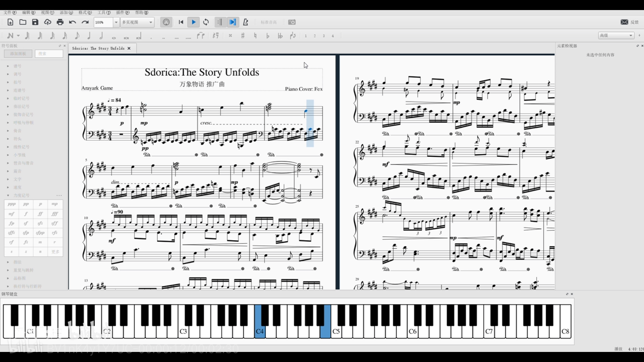Select the half note duration
Image resolution: width=644 pixels, height=362 pixels.
point(101,36)
